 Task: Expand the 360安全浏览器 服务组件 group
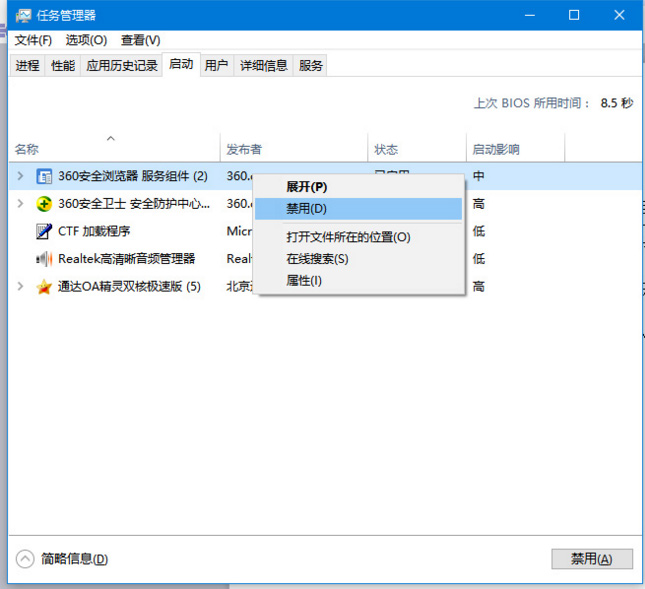click(x=20, y=176)
